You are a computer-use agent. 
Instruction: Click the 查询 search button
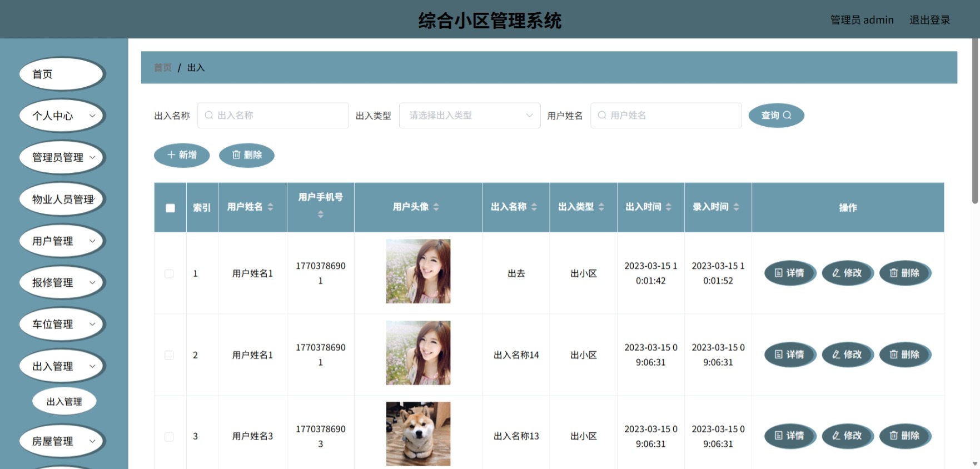pyautogui.click(x=776, y=115)
